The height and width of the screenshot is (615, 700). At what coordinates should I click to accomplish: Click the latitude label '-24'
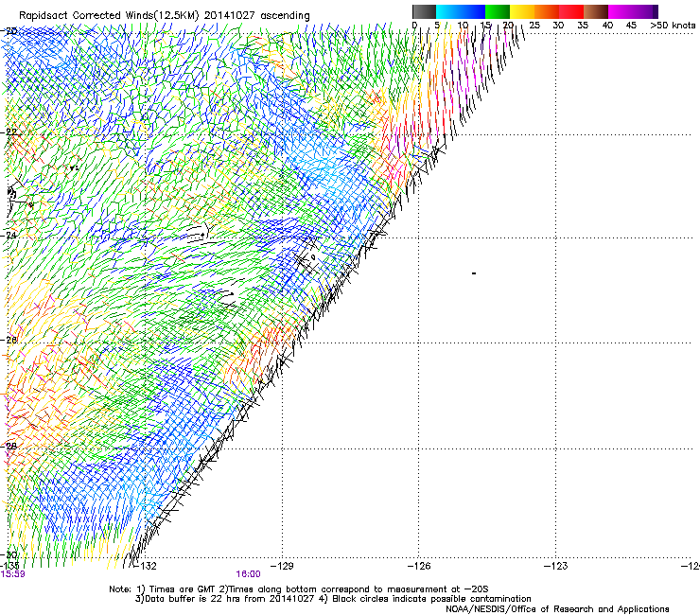pyautogui.click(x=10, y=235)
